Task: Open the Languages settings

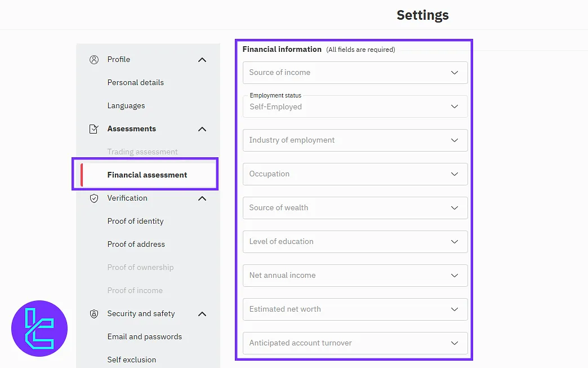Action: click(x=126, y=106)
